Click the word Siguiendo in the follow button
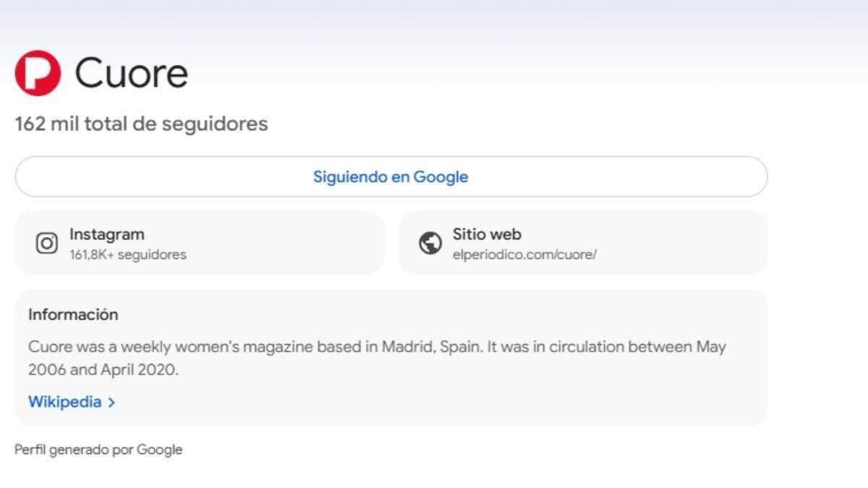 click(349, 176)
